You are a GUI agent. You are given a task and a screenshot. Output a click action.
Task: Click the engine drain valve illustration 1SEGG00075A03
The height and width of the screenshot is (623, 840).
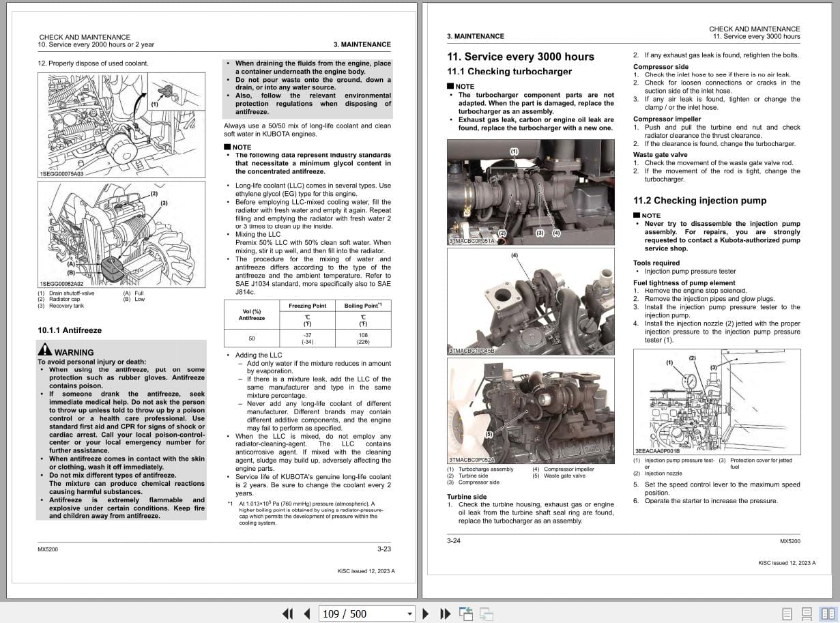(x=121, y=126)
